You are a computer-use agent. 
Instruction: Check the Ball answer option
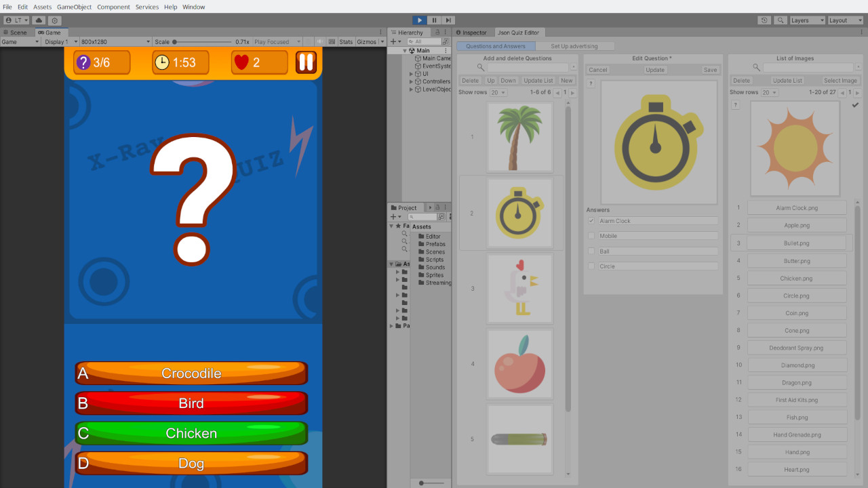(x=591, y=251)
